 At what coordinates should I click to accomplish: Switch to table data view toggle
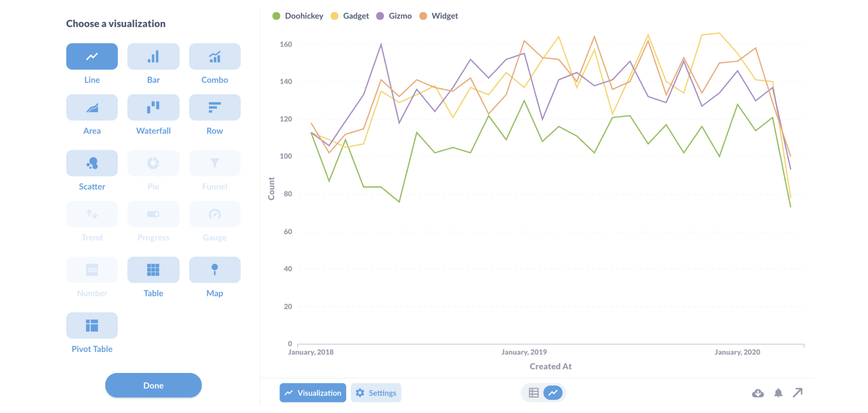tap(534, 393)
